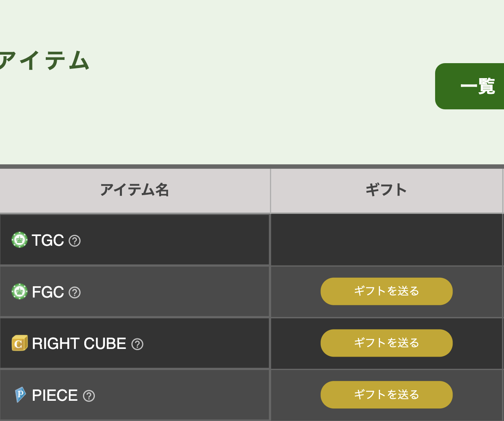
Task: Open the 一覧 list button
Action: 470,86
